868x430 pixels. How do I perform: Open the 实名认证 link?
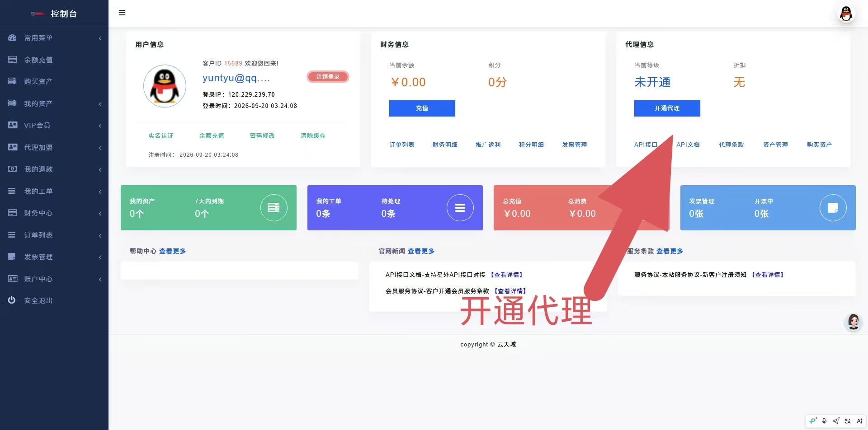161,136
